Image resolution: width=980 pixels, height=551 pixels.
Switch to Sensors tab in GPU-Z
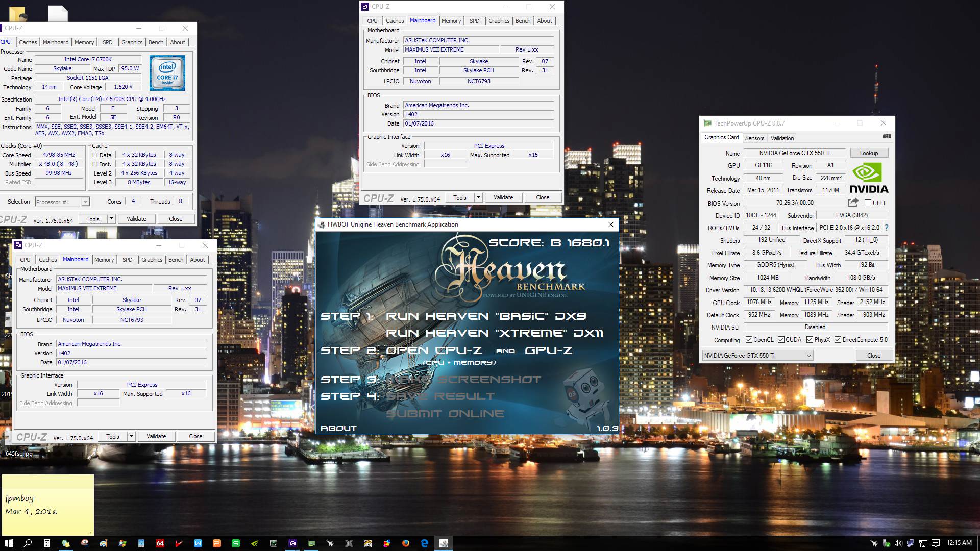[754, 138]
